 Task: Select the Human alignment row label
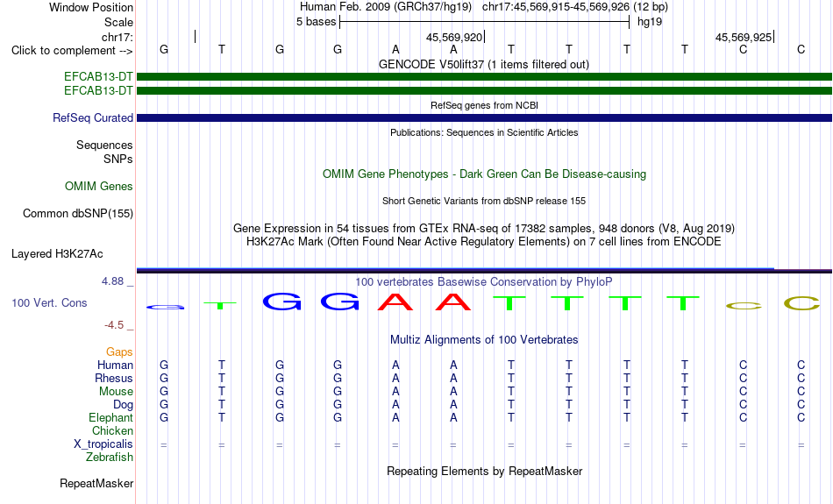click(x=115, y=366)
